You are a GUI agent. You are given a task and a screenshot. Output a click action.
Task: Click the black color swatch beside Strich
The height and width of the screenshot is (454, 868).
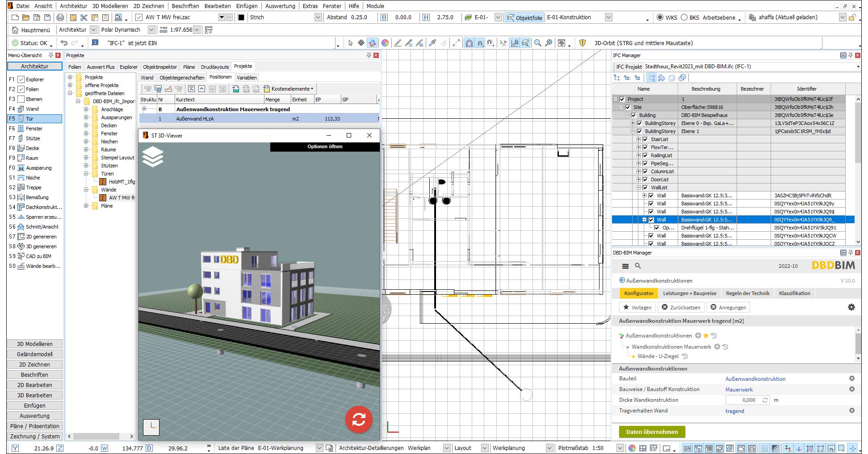tap(241, 17)
